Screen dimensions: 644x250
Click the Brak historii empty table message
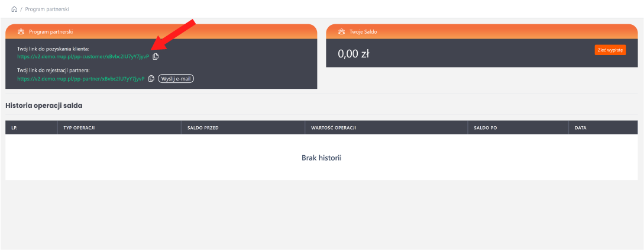pos(322,158)
